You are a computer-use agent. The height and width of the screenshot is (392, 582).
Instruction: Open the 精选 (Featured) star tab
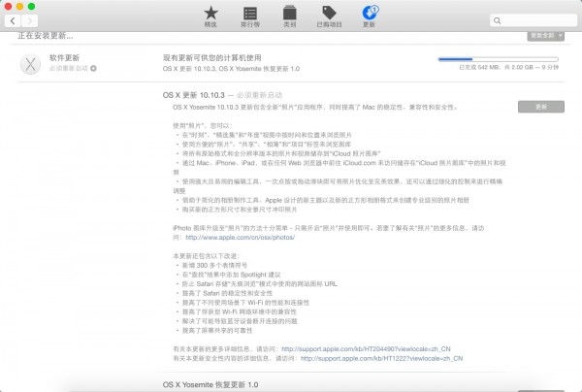point(210,16)
